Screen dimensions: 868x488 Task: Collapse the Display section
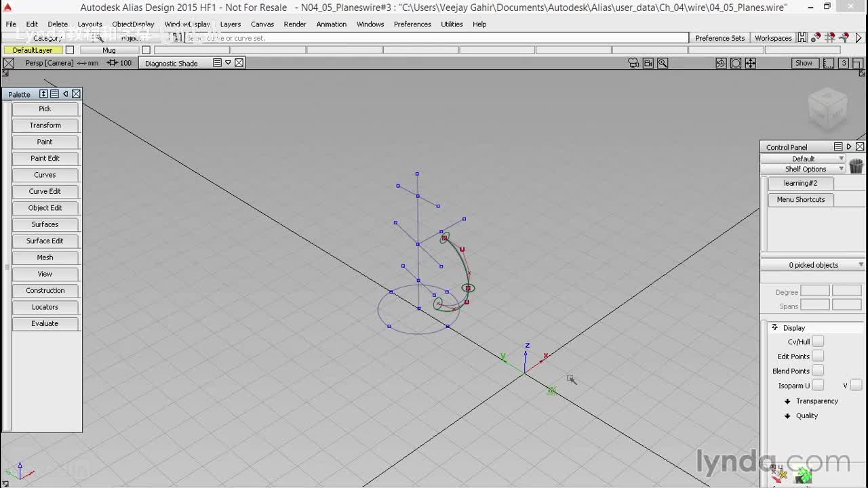pyautogui.click(x=774, y=327)
